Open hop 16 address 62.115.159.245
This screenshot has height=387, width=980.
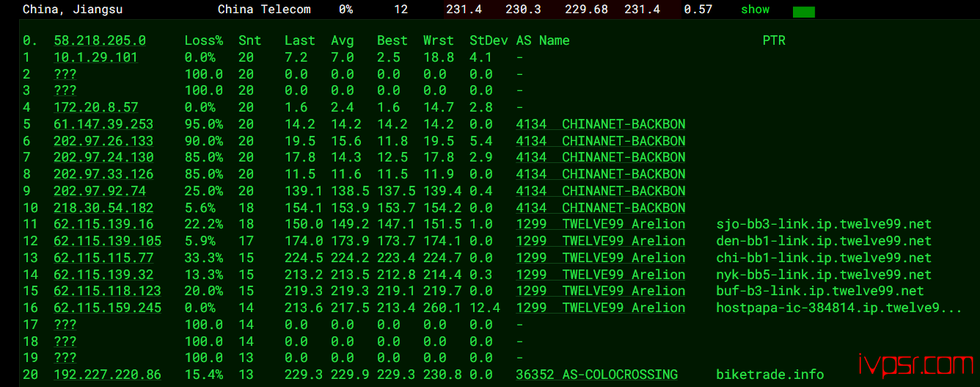point(107,308)
